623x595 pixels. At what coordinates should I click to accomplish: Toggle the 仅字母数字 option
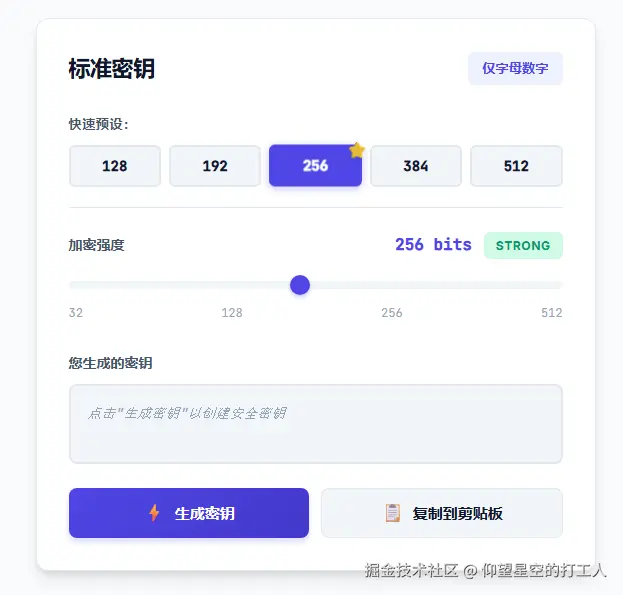(515, 68)
